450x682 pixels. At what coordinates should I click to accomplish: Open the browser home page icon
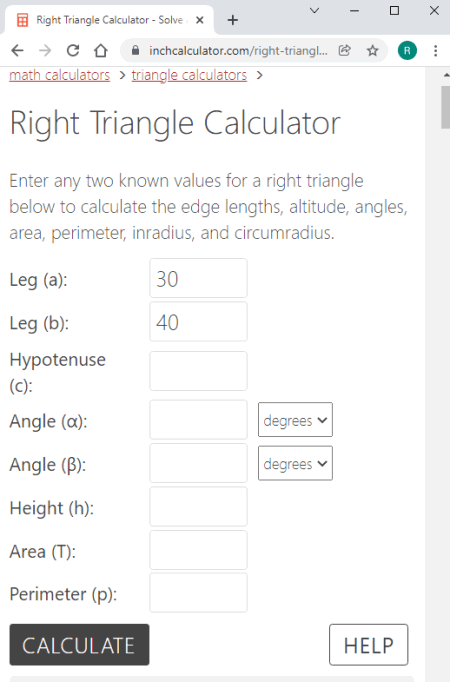click(101, 51)
